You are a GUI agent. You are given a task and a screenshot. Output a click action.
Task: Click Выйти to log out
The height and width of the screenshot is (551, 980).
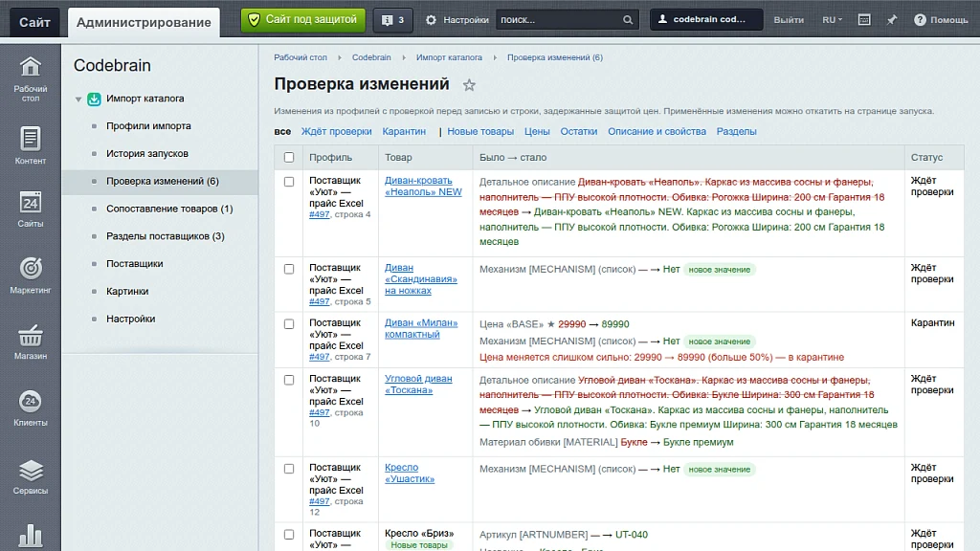point(789,20)
